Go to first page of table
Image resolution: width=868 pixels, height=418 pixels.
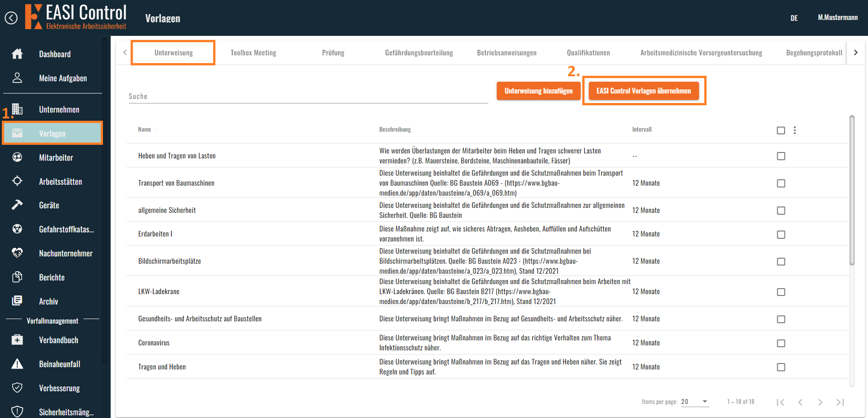[780, 402]
